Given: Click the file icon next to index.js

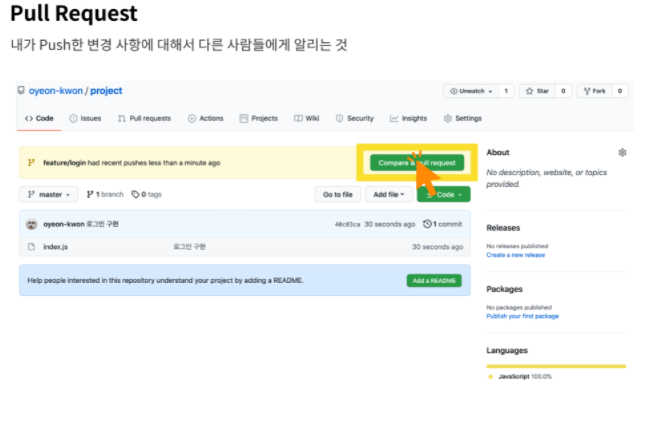Looking at the screenshot, I should (x=31, y=247).
